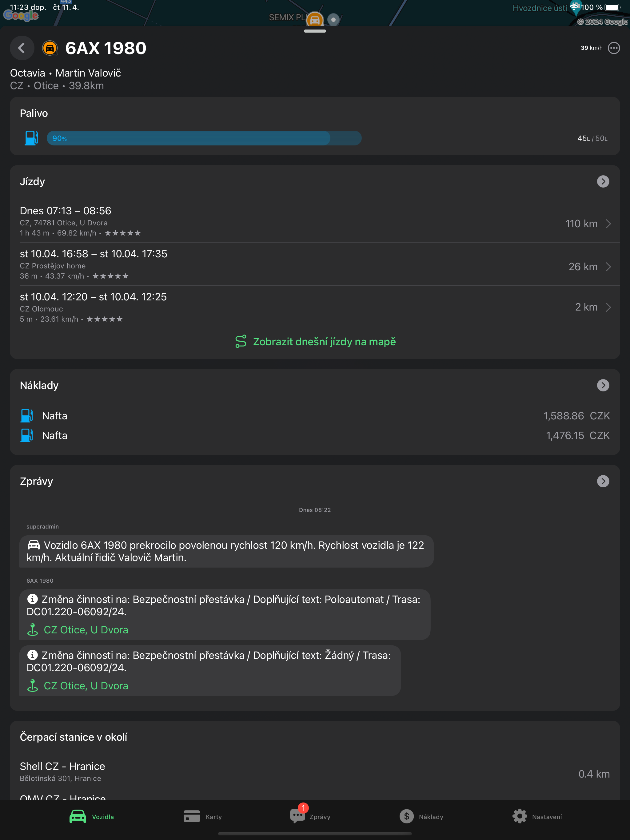
Task: Open the 26 km Prostějov trip details
Action: [x=608, y=267]
